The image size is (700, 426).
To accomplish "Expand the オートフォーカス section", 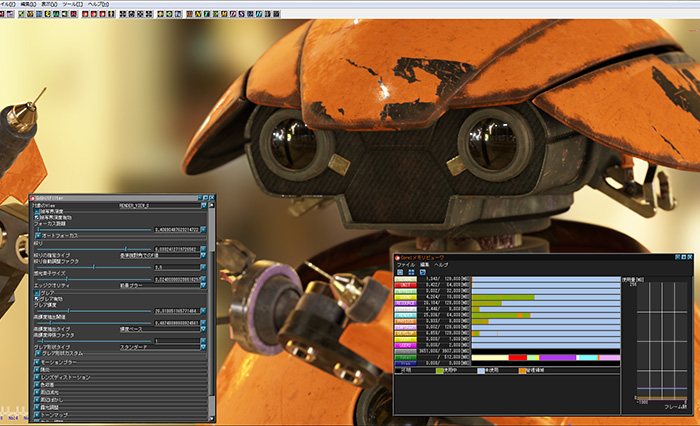I will click(38, 235).
